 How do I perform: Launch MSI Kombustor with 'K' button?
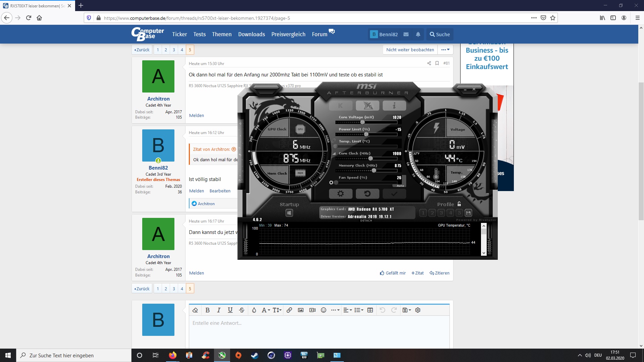pos(340,106)
